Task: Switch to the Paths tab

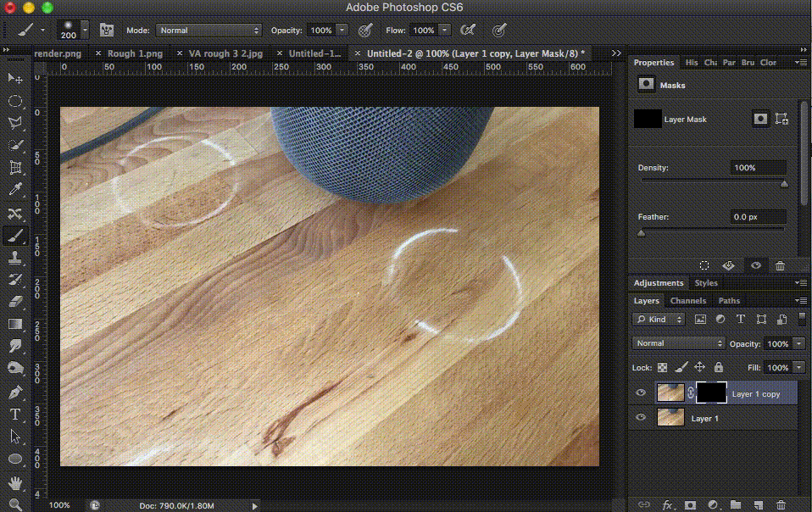Action: 729,300
